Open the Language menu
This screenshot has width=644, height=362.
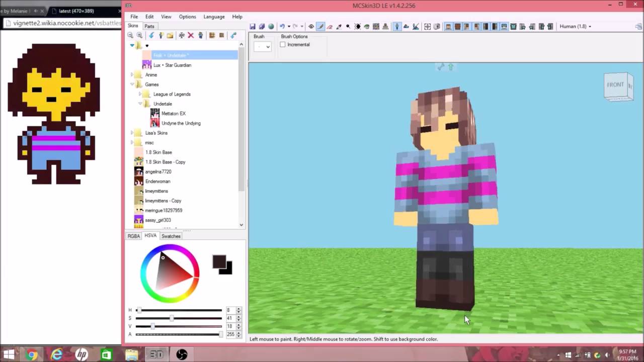click(214, 17)
